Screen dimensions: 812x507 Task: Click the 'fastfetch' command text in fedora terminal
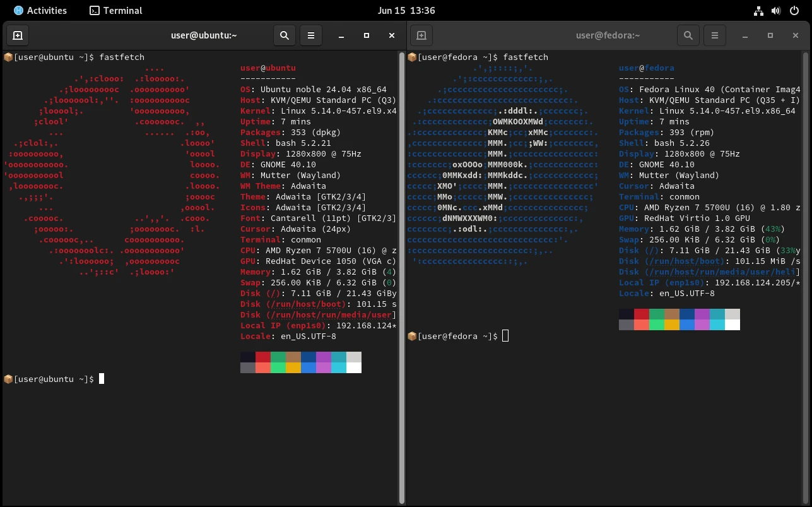[526, 57]
